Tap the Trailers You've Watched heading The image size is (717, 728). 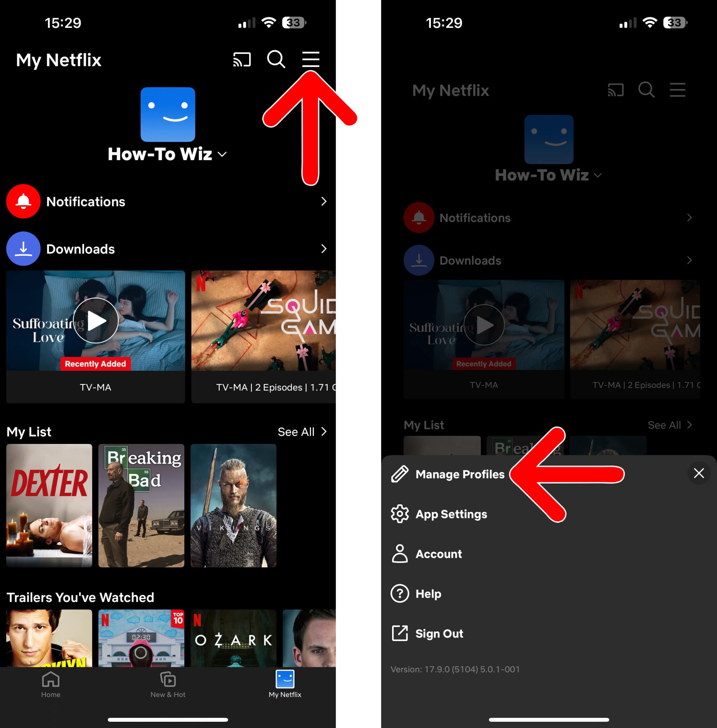(80, 597)
